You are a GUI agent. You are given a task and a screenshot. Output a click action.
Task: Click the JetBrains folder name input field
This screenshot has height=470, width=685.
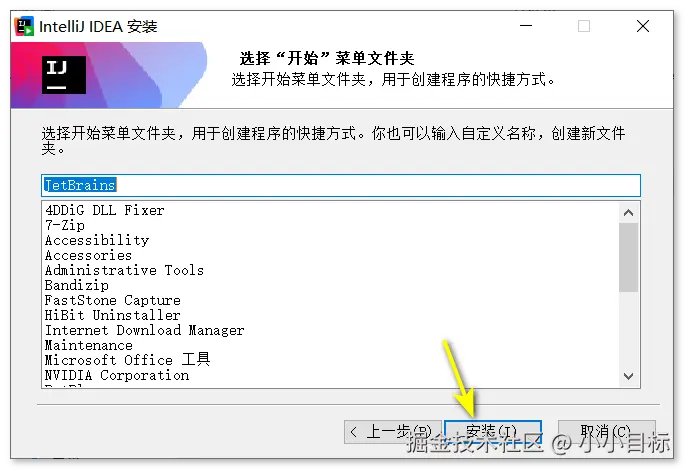341,185
